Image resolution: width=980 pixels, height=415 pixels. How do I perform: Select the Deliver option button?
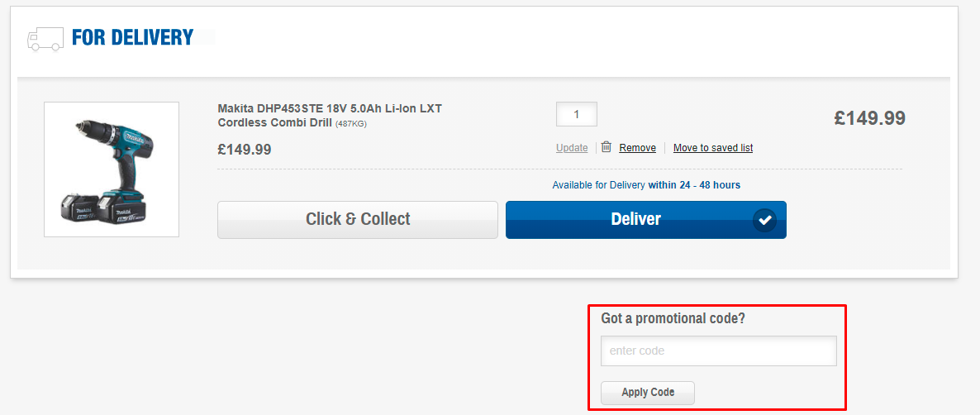[x=645, y=219]
